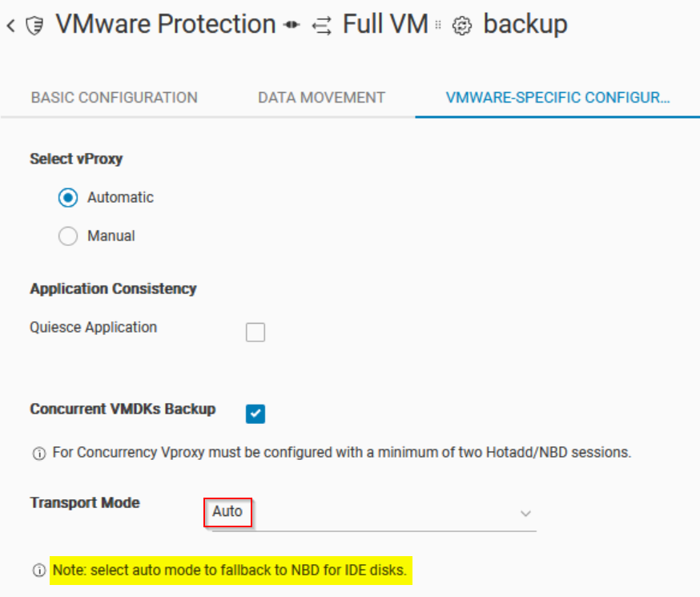Click the Full VM breadcrumb text
Image resolution: width=700 pixels, height=597 pixels.
click(x=385, y=24)
